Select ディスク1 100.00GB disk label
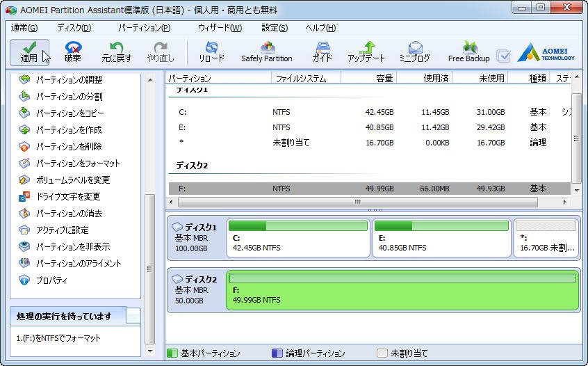The image size is (588, 366). pyautogui.click(x=196, y=238)
